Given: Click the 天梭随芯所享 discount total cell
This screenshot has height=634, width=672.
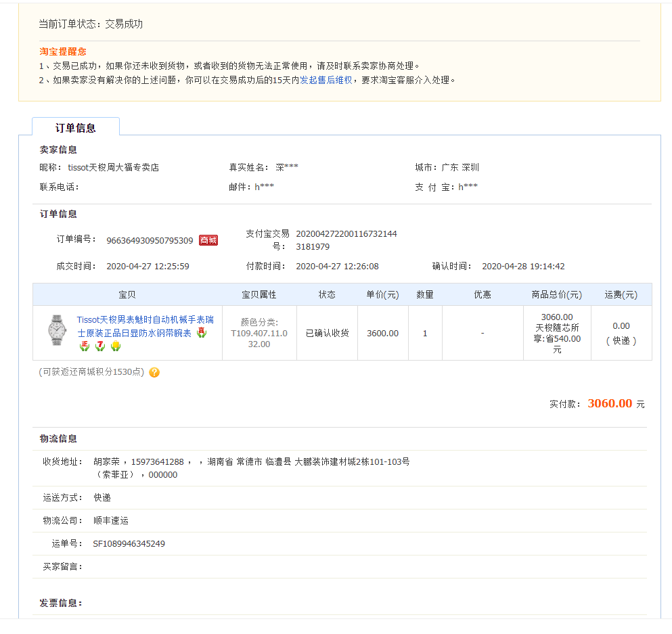Looking at the screenshot, I should [x=557, y=334].
